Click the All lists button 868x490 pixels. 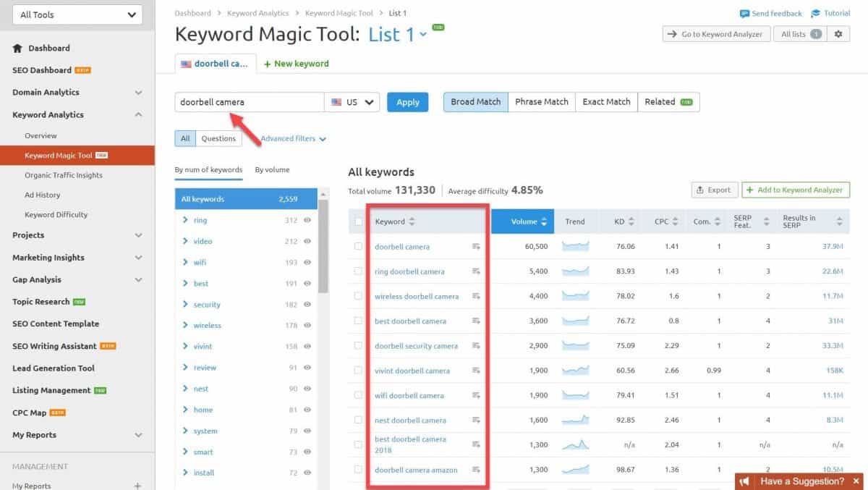[801, 34]
